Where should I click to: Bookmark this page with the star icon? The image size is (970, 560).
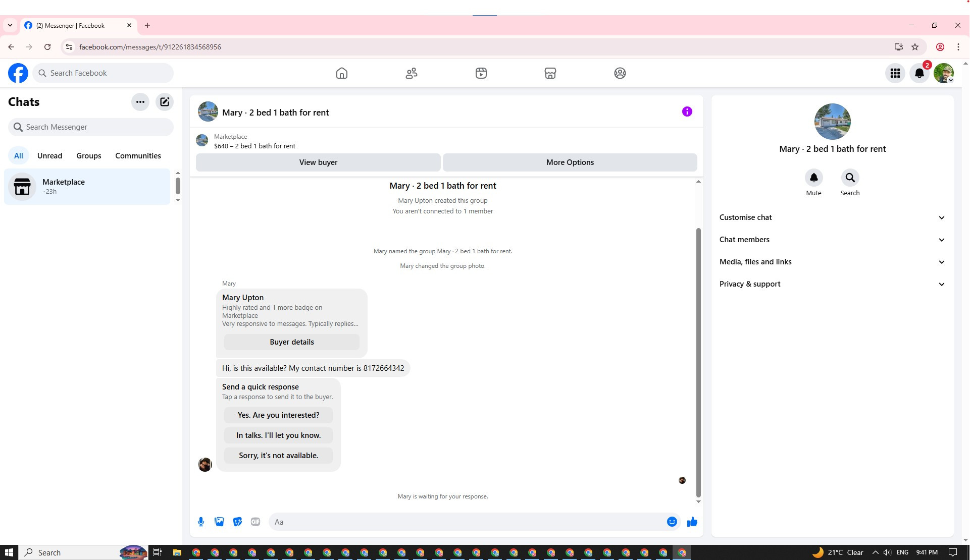[915, 47]
